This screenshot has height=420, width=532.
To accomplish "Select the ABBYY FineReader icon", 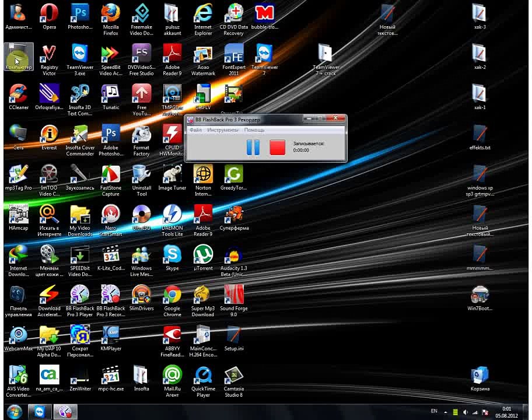I will point(172,341).
